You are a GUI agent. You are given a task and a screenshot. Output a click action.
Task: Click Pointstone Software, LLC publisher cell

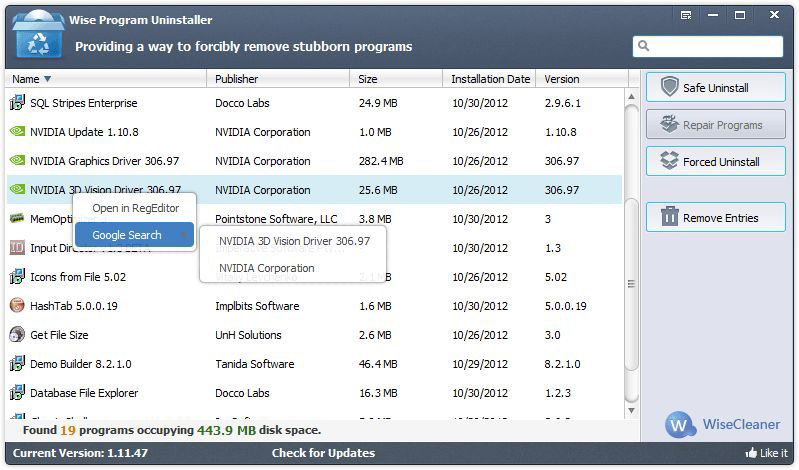(x=276, y=219)
